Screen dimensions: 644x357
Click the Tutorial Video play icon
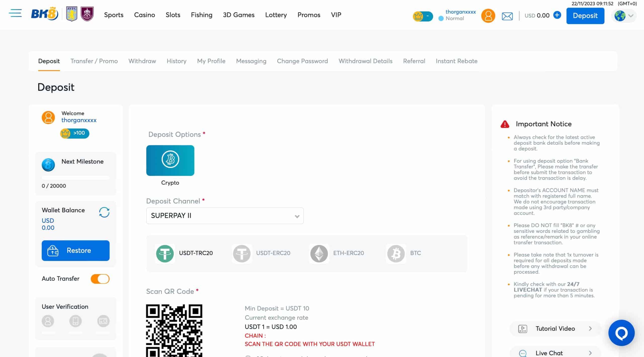point(522,329)
